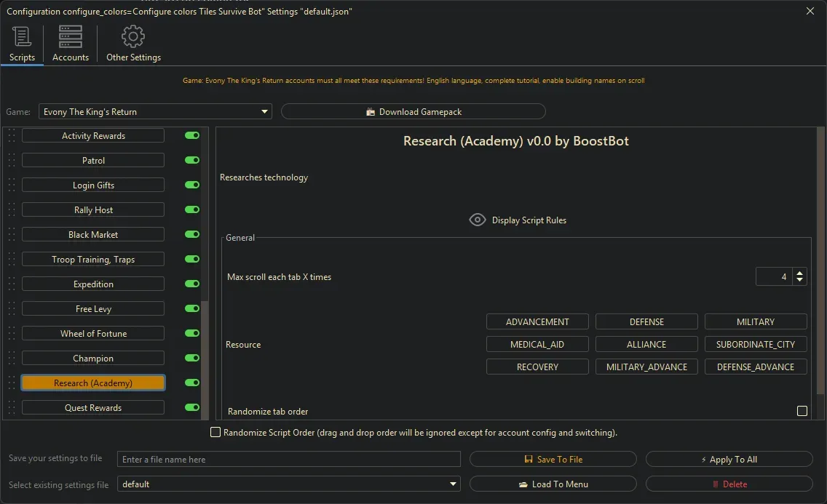The height and width of the screenshot is (504, 827).
Task: Disable the Wheel of Fortune toggle
Action: pyautogui.click(x=191, y=333)
